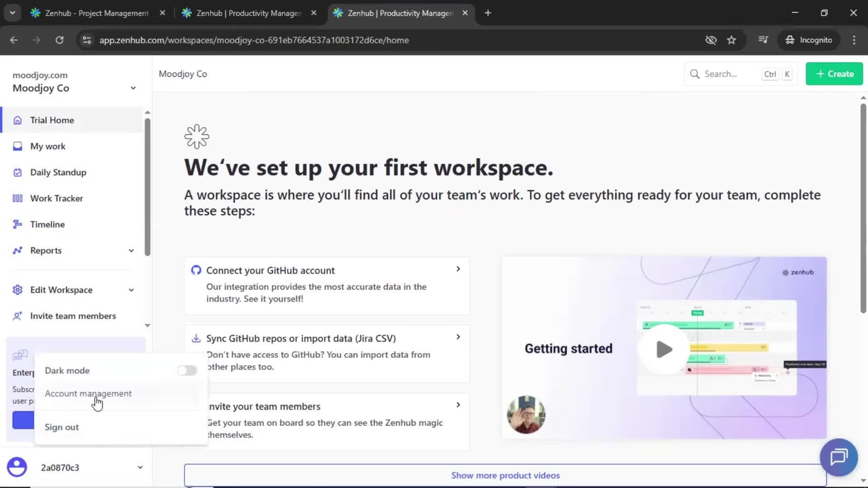Play the Getting started video

point(663,348)
